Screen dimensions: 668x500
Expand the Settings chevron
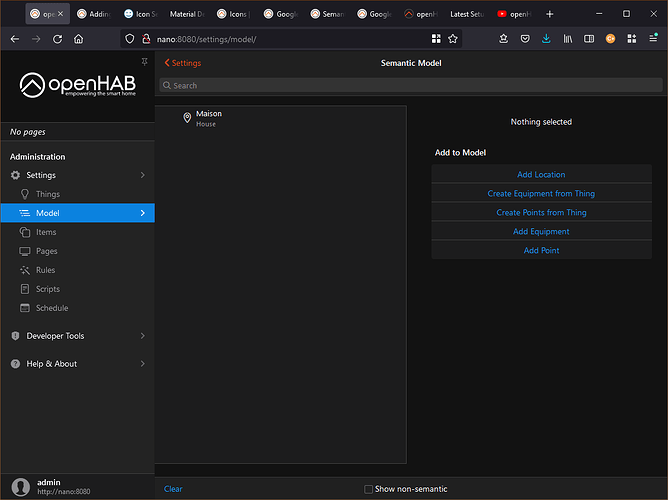[143, 175]
